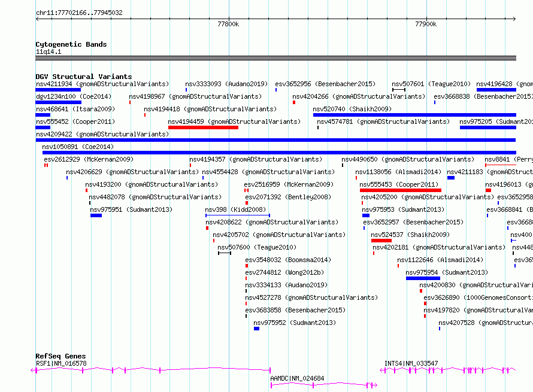Open nsv1138056 (Alsmadi2014) label
This screenshot has height=392, width=533.
coord(398,172)
